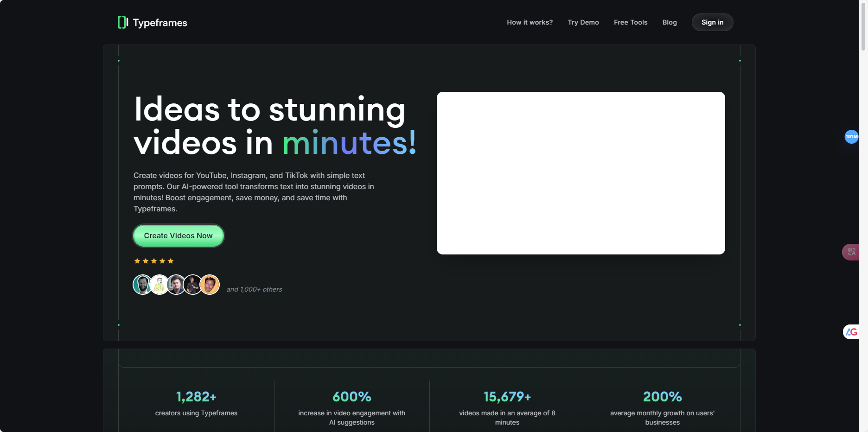Click the 15,679+ videos made statistic

pos(507,397)
